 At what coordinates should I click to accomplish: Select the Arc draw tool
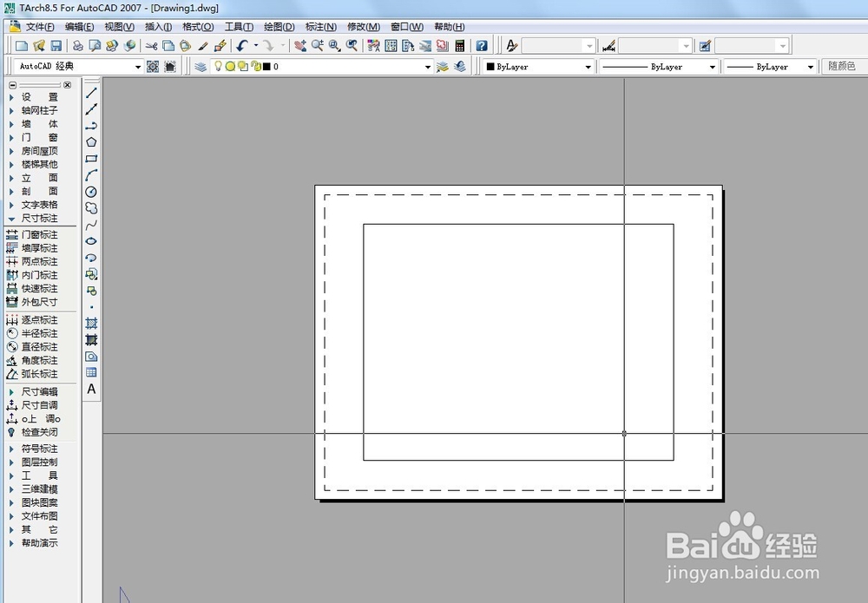(91, 175)
